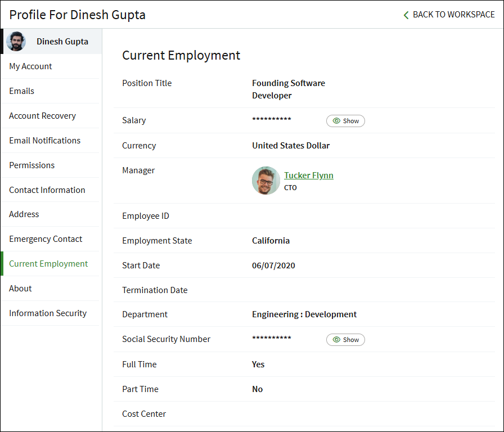Click the Dinesh Gupta name in sidebar header
This screenshot has width=504, height=432.
click(x=62, y=42)
